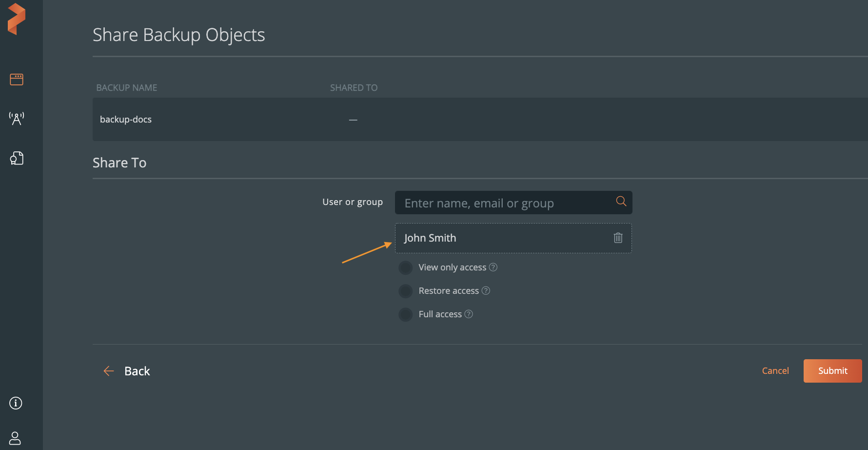The height and width of the screenshot is (450, 868).
Task: Select the Restore access option
Action: pos(406,291)
